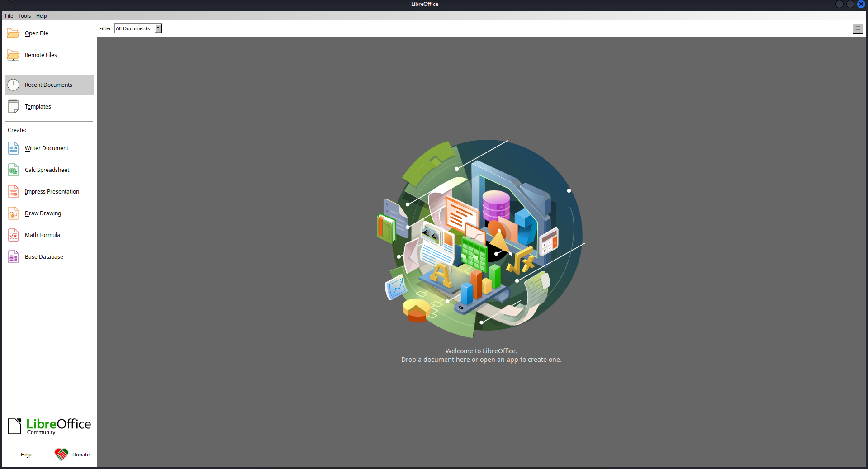868x469 pixels.
Task: Create a new Draw Drawing
Action: [x=43, y=213]
